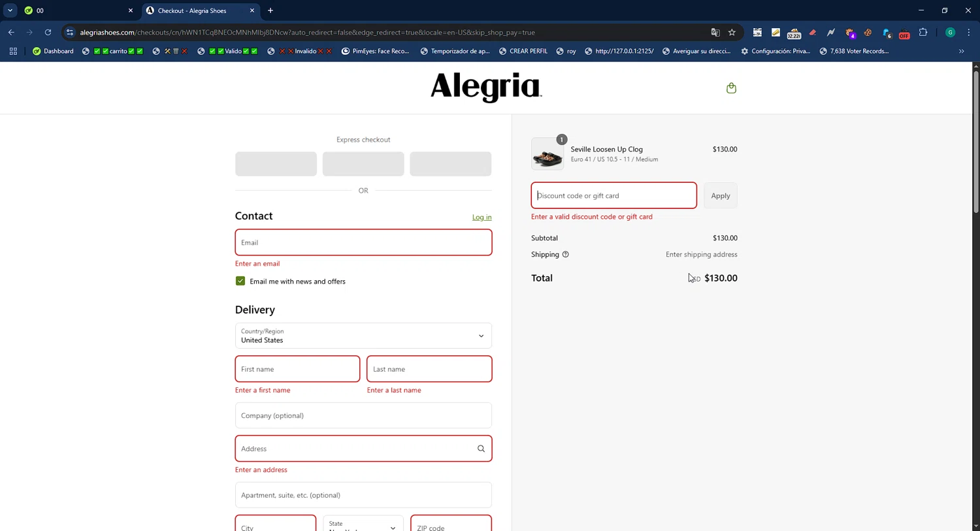
Task: Open the PimEyes: Face Reco... bookmark
Action: pos(376,51)
